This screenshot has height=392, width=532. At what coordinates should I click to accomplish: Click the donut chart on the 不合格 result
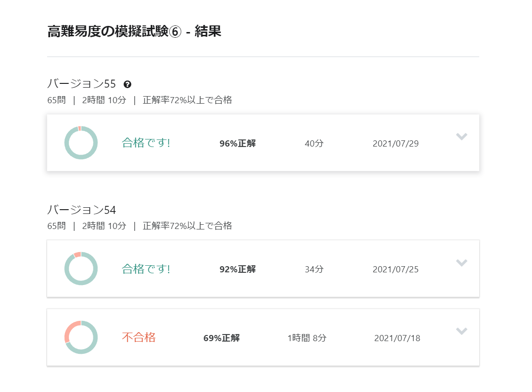(x=81, y=337)
